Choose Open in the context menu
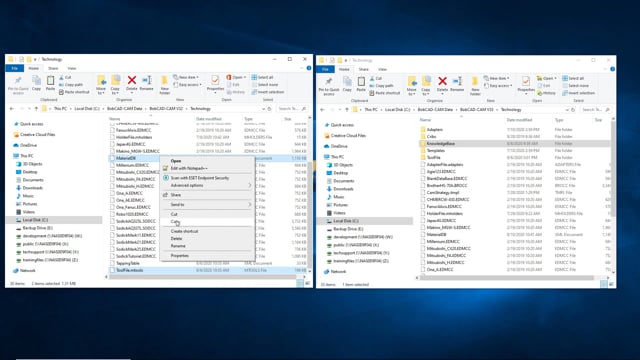 (x=207, y=161)
